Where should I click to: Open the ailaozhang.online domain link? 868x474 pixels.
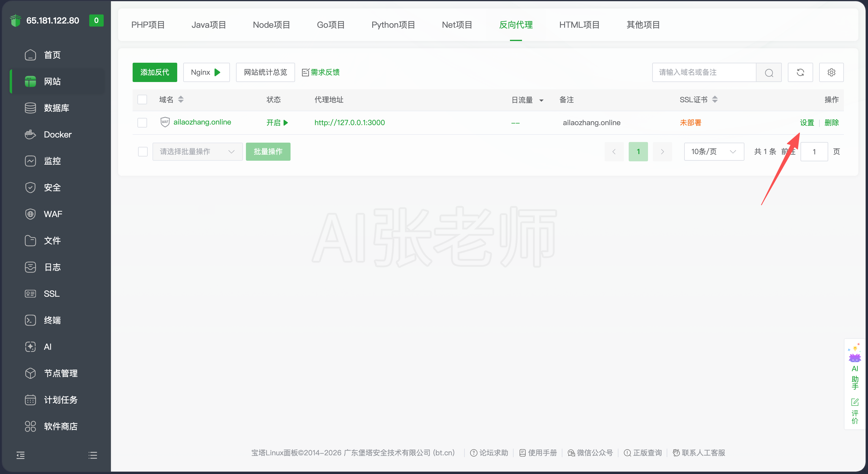click(x=202, y=122)
